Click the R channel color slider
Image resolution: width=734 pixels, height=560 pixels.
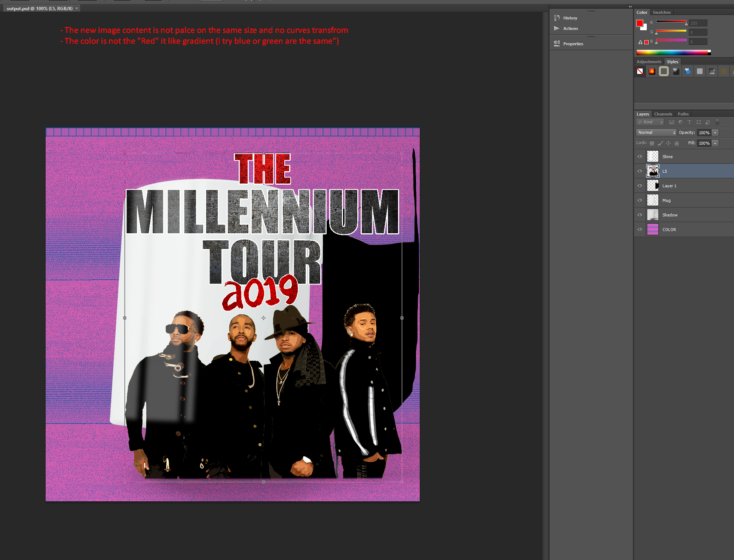pyautogui.click(x=671, y=22)
